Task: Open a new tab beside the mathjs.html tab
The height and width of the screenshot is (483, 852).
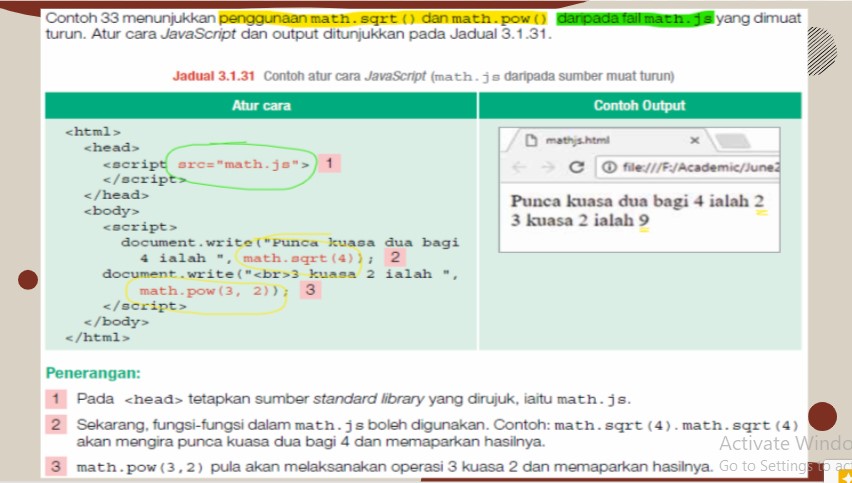Action: pos(731,141)
